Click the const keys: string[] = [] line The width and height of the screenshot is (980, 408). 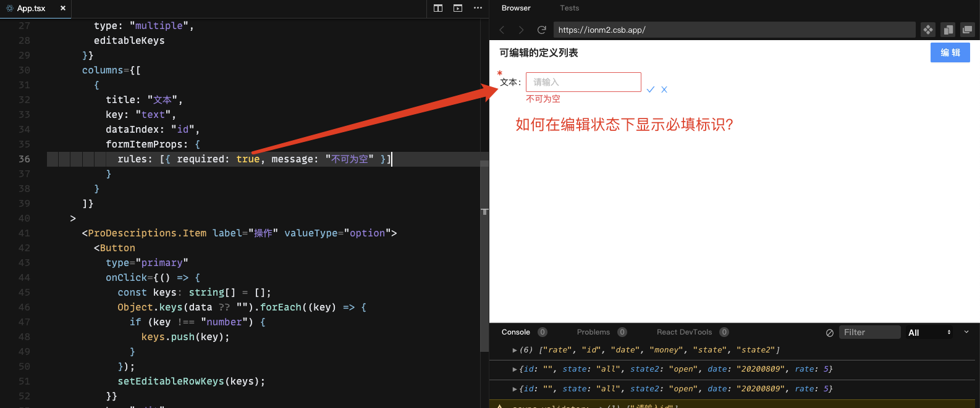click(194, 293)
